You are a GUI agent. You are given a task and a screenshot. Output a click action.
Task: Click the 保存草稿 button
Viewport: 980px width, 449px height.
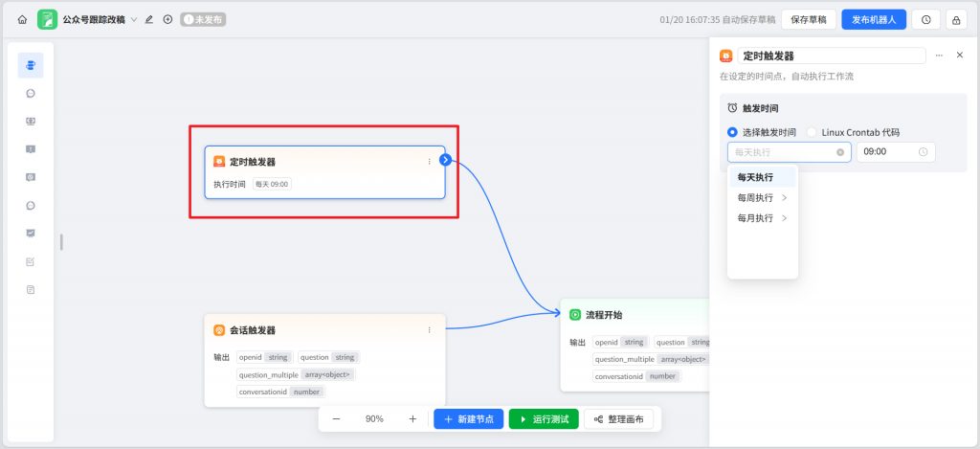(x=808, y=19)
